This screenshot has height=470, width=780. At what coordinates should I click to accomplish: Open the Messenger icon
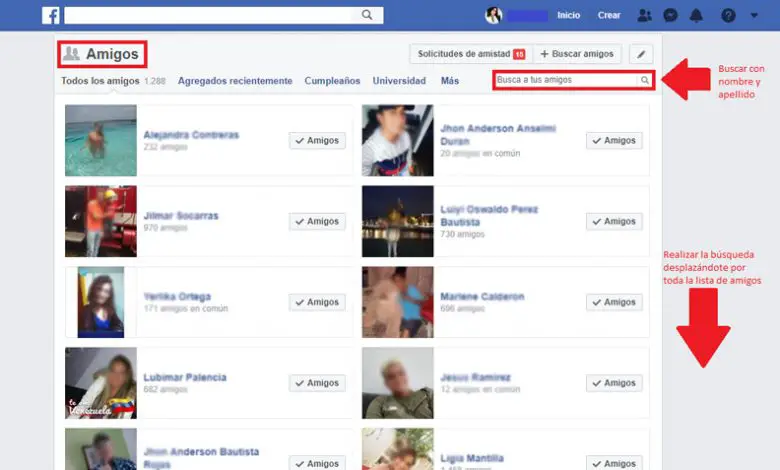pos(671,15)
